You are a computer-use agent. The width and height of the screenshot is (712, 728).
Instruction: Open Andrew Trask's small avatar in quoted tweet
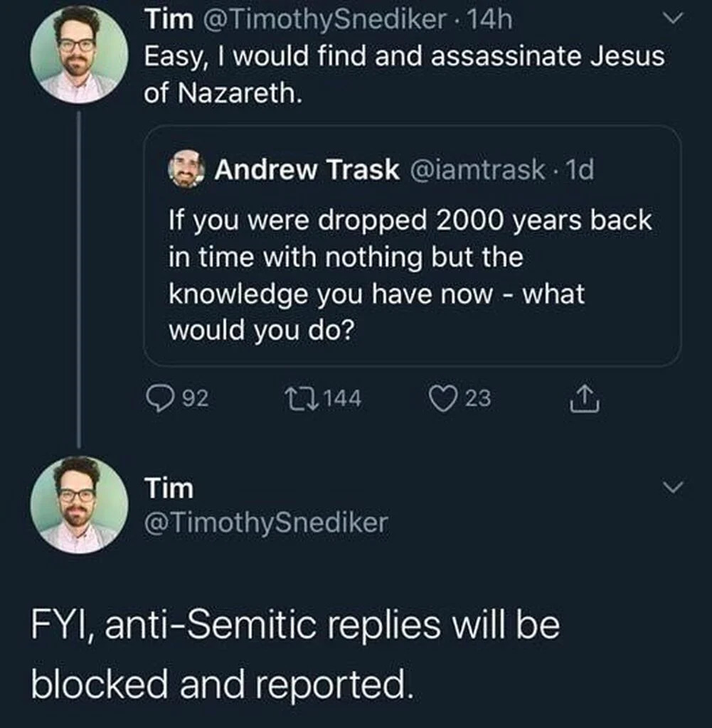[187, 170]
